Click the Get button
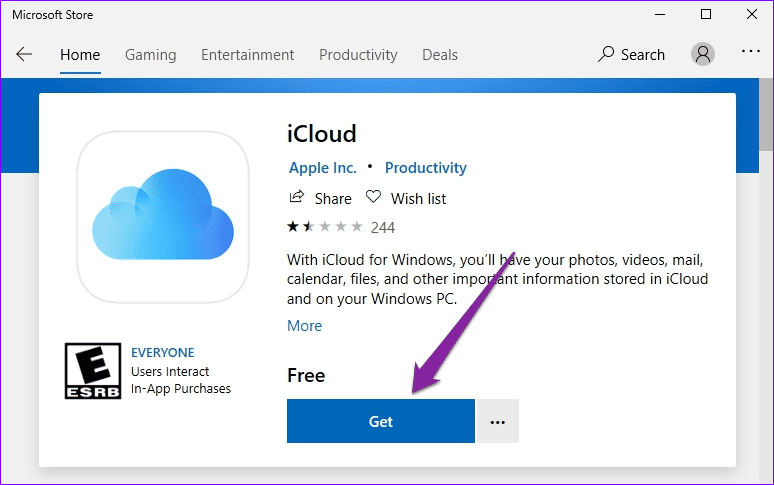Image resolution: width=774 pixels, height=485 pixels. [x=381, y=421]
